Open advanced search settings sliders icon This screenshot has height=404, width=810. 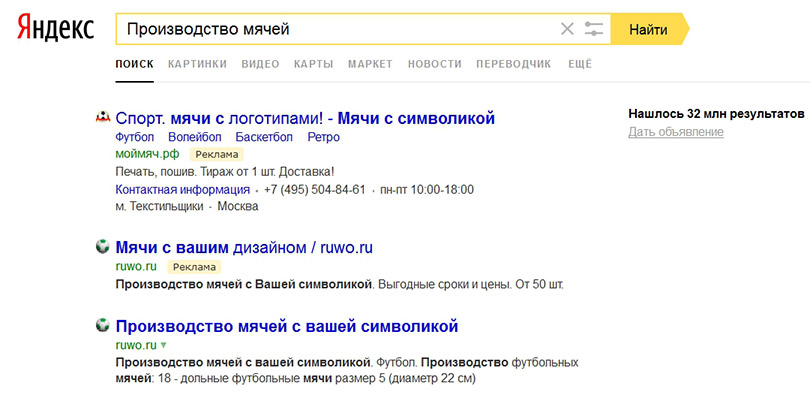click(594, 29)
